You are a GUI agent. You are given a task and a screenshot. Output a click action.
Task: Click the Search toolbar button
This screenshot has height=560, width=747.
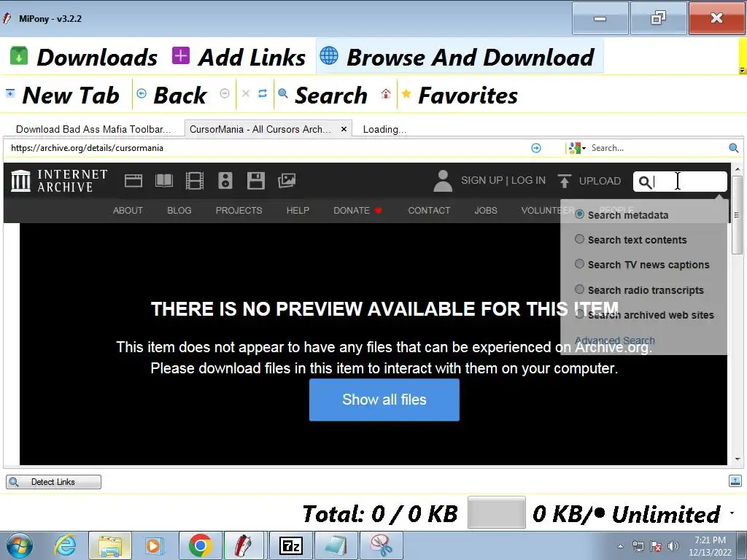click(x=323, y=95)
